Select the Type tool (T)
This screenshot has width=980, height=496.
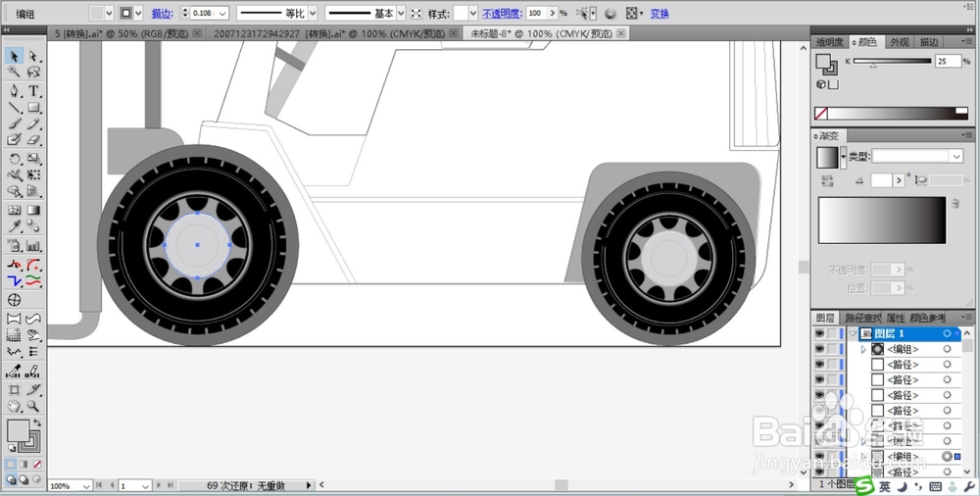(33, 90)
